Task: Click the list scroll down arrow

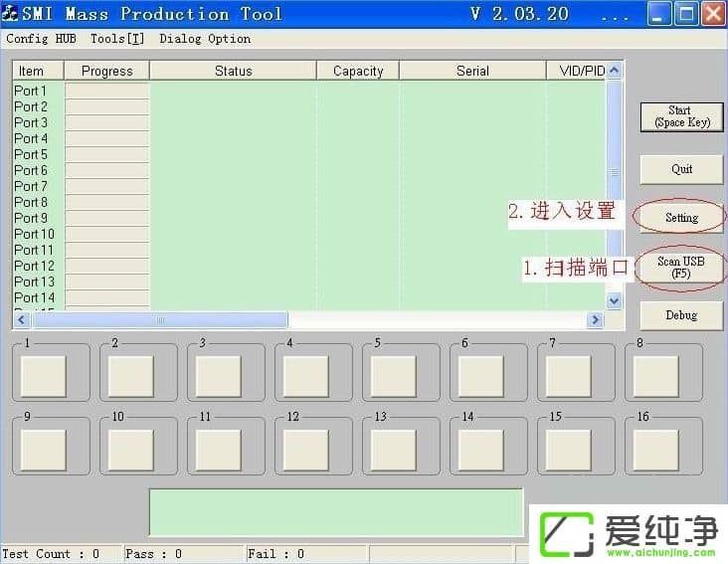Action: point(615,300)
